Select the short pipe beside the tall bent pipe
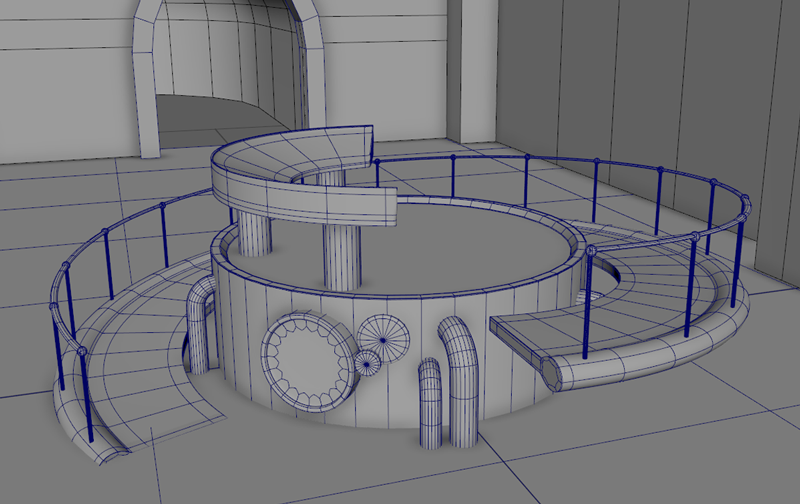800x504 pixels. 431,403
